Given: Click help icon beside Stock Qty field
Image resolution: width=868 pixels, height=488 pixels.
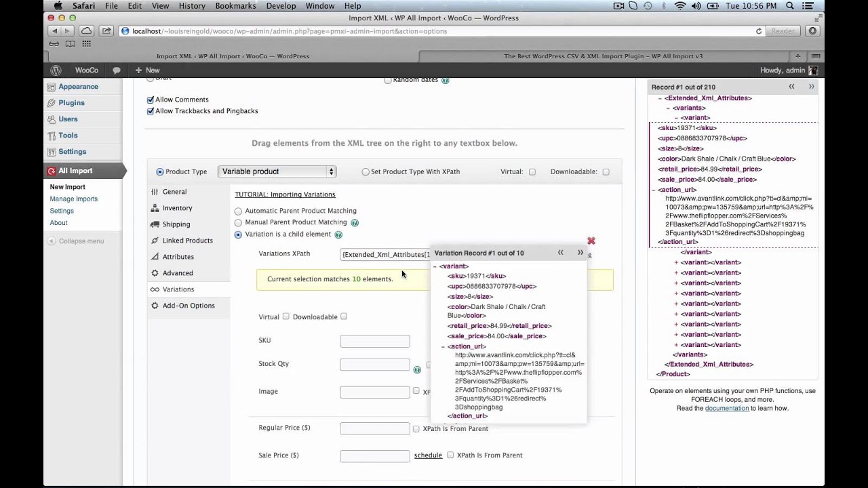Looking at the screenshot, I should click(x=417, y=369).
